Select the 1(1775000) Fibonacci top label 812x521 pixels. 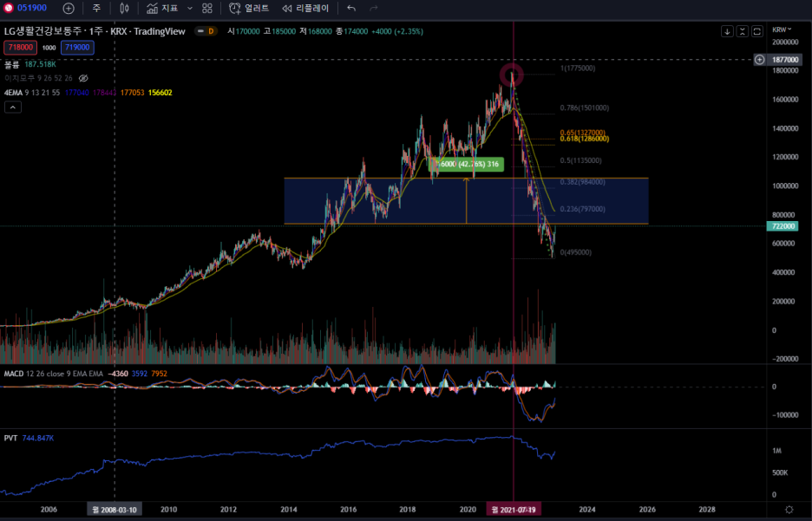click(578, 68)
